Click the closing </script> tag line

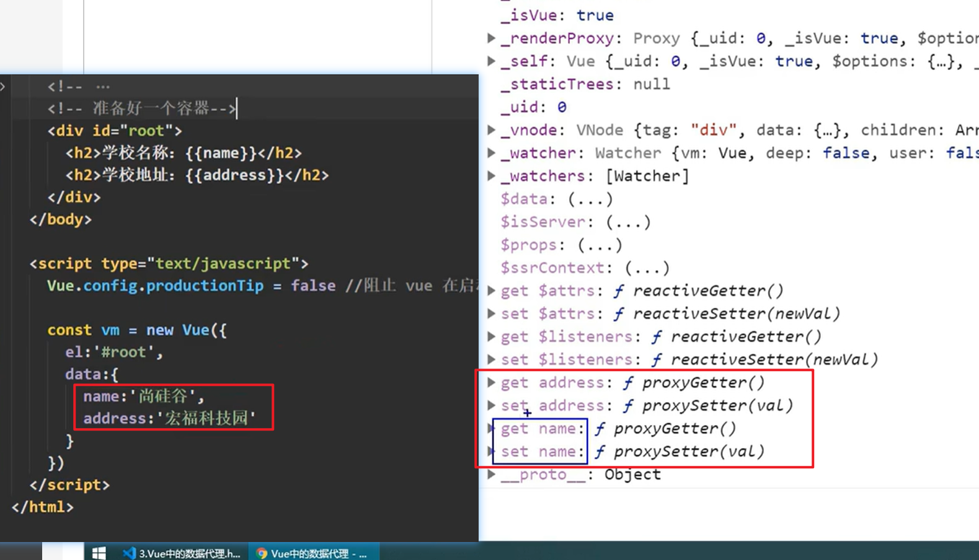point(69,485)
